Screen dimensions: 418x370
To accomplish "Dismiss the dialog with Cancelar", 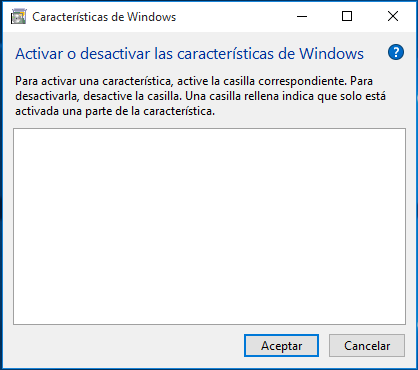I will pos(367,346).
